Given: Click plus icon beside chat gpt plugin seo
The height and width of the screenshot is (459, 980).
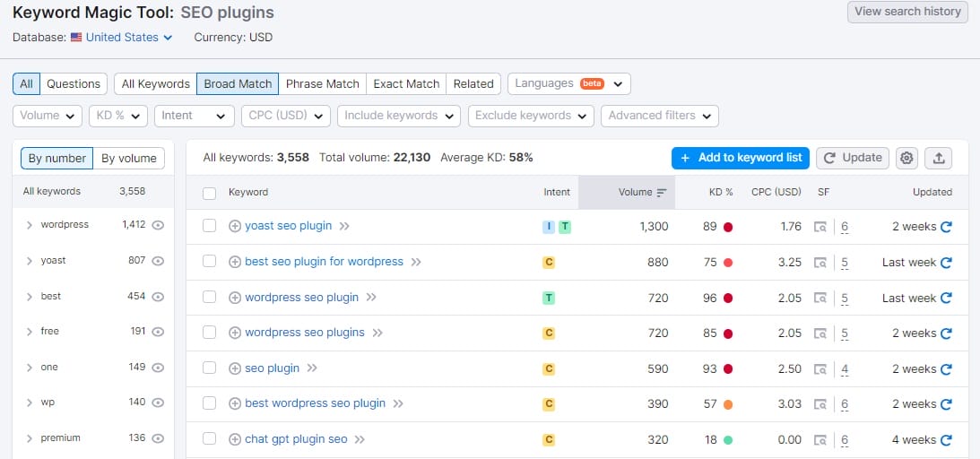Looking at the screenshot, I should [235, 439].
